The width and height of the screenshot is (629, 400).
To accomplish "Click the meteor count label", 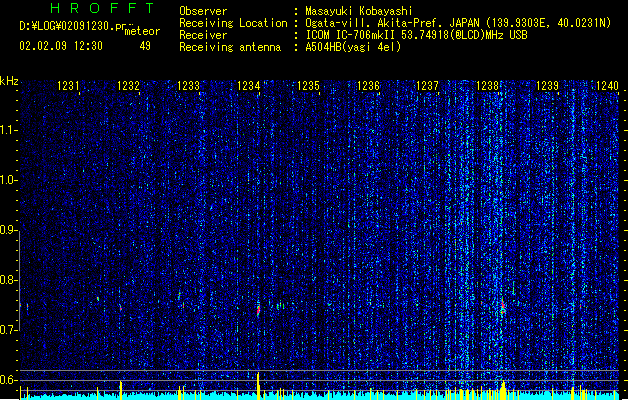I will (142, 31).
